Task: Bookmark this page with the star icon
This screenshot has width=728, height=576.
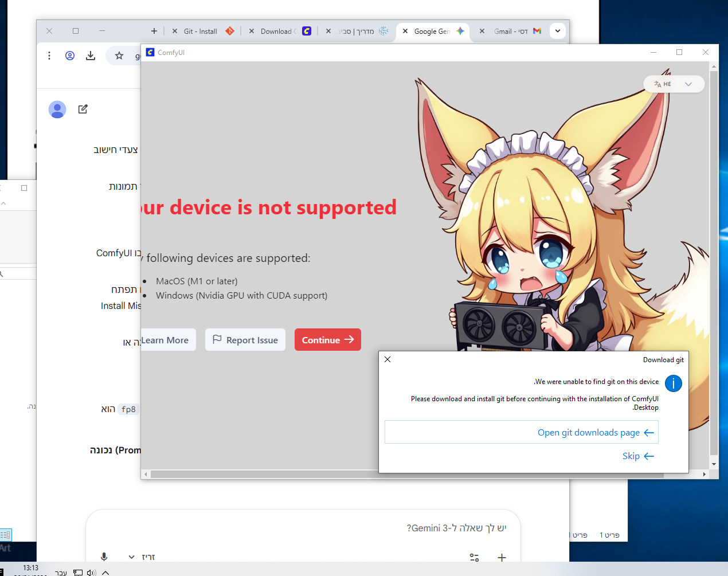Action: pos(119,56)
